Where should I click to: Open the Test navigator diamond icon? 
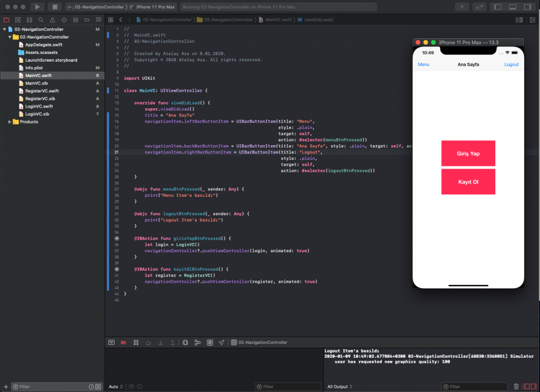(64, 20)
